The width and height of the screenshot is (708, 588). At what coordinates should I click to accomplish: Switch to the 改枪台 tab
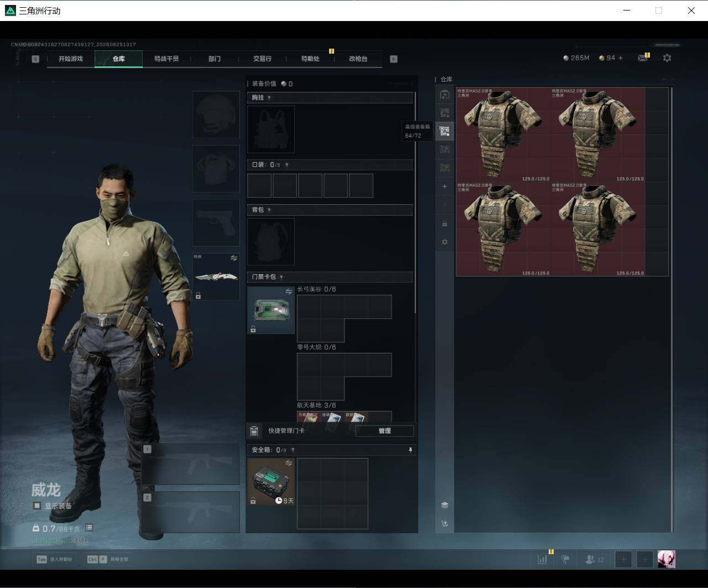point(358,59)
